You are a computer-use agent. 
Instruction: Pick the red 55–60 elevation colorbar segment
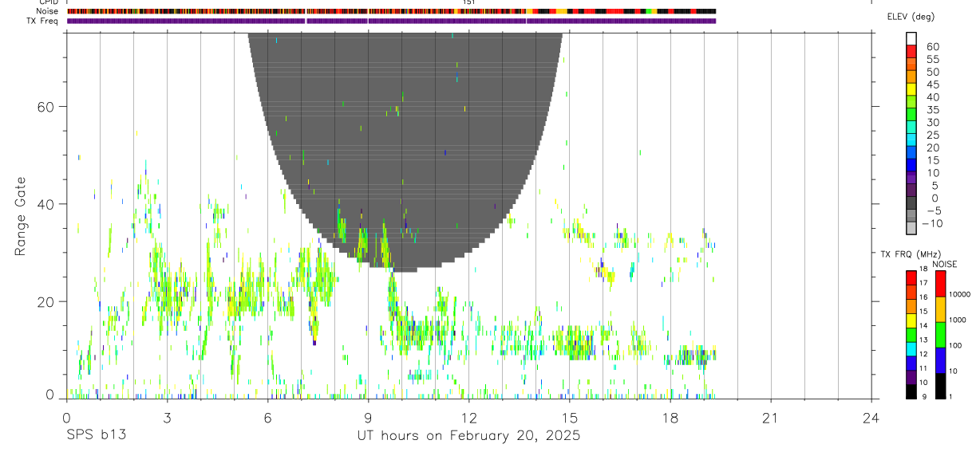click(912, 51)
